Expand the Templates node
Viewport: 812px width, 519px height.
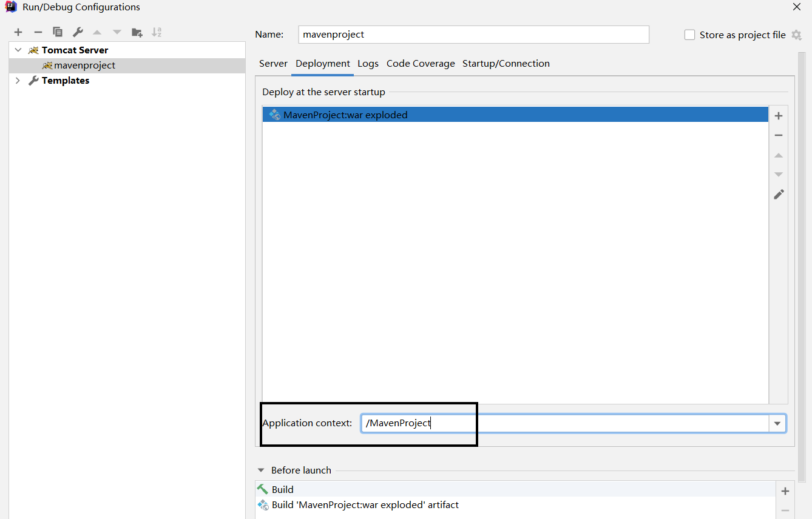pos(18,80)
